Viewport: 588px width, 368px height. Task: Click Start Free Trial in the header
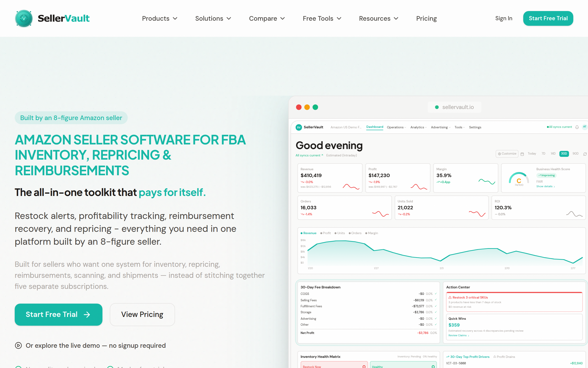[x=548, y=18]
